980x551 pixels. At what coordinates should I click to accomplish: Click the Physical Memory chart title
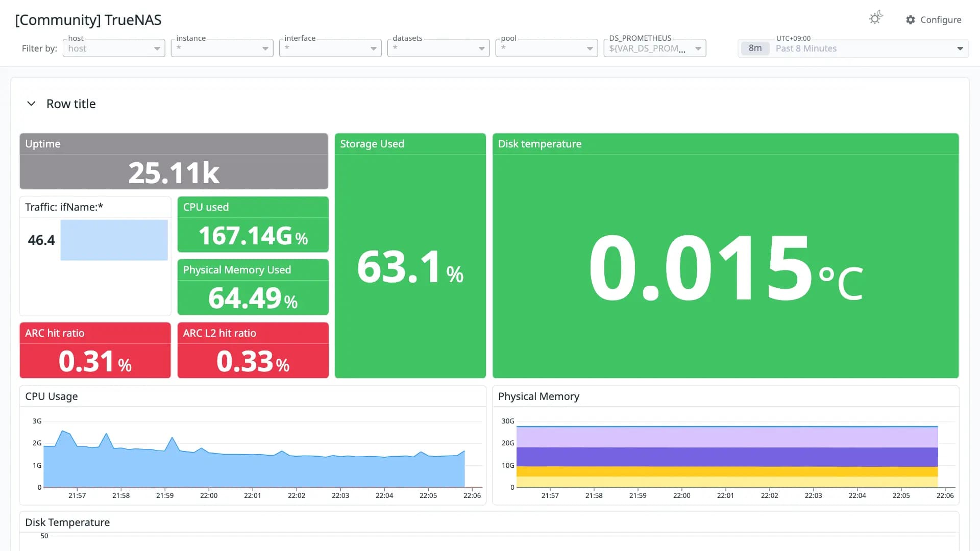[538, 396]
